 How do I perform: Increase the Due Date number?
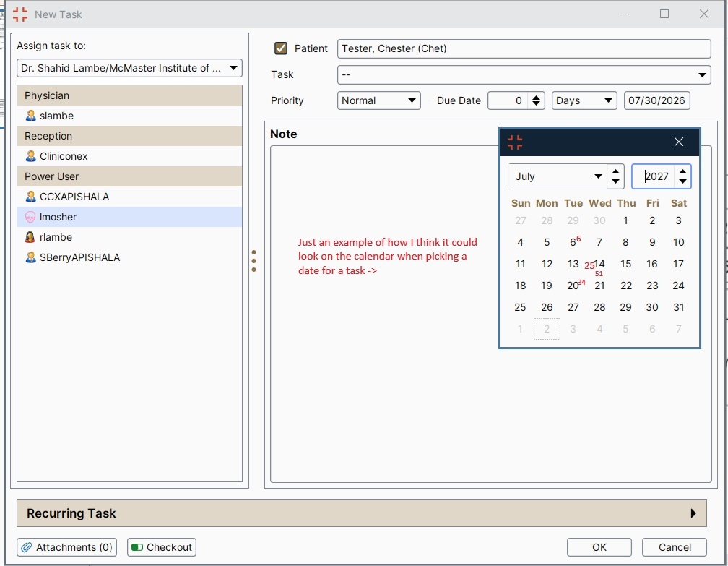pyautogui.click(x=536, y=97)
